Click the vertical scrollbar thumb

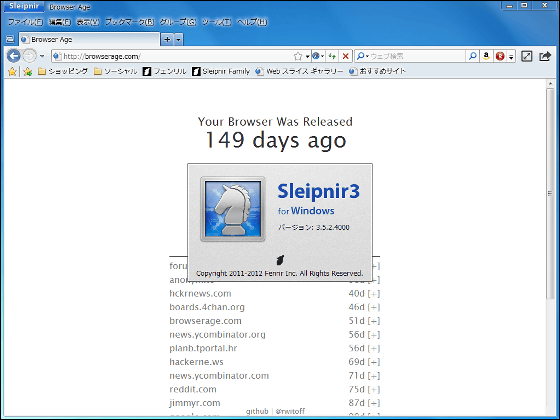(x=550, y=193)
